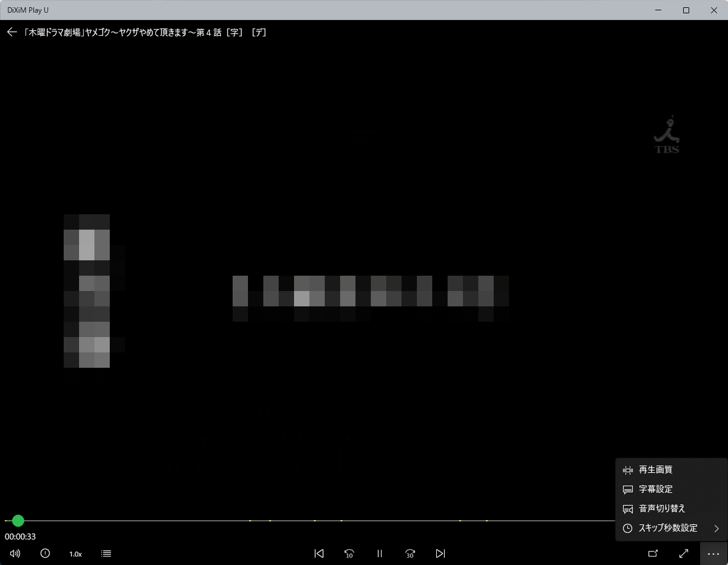Click the back arrow to exit playback
This screenshot has width=728, height=565.
click(x=12, y=32)
